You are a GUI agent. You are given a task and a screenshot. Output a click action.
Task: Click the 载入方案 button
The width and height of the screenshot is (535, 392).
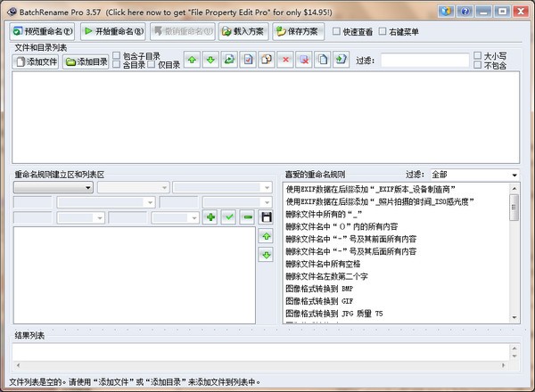243,31
